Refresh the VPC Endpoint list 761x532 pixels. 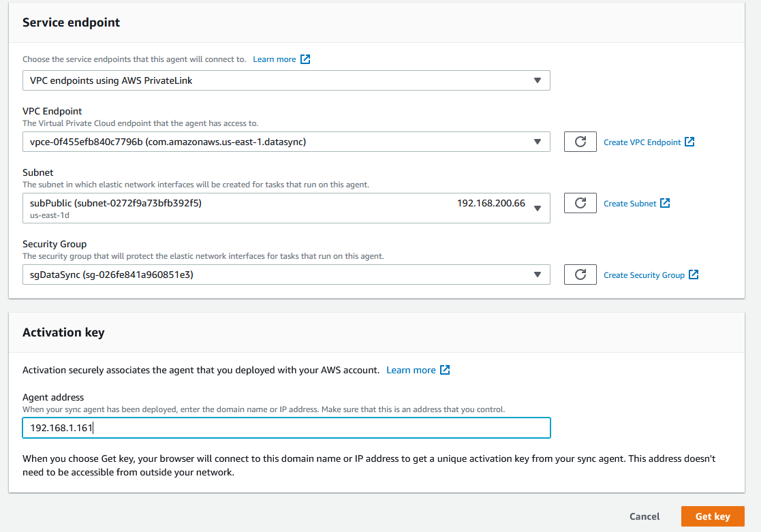click(x=580, y=142)
